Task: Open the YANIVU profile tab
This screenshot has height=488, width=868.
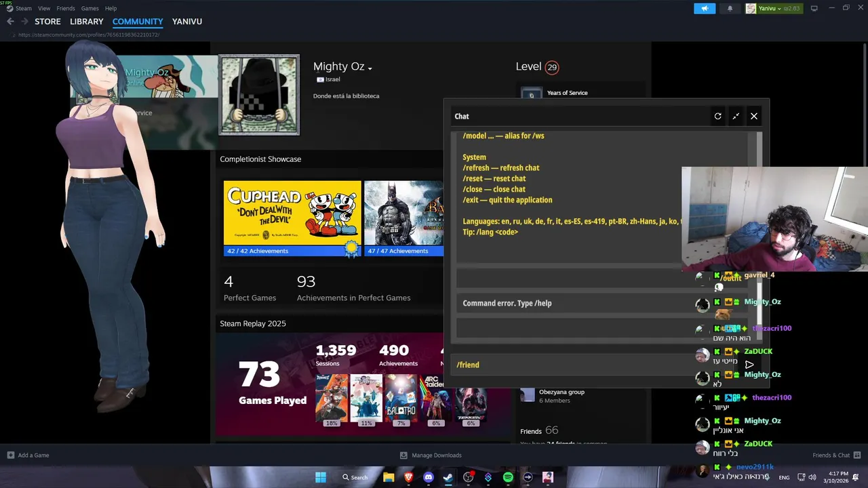Action: point(187,22)
